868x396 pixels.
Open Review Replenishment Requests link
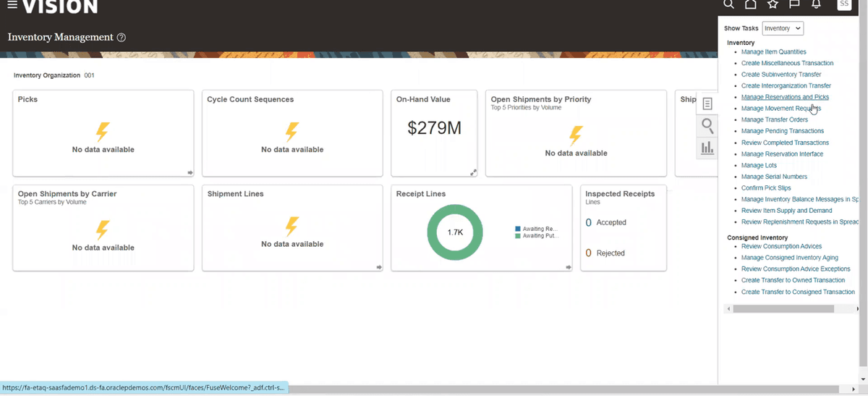point(800,222)
